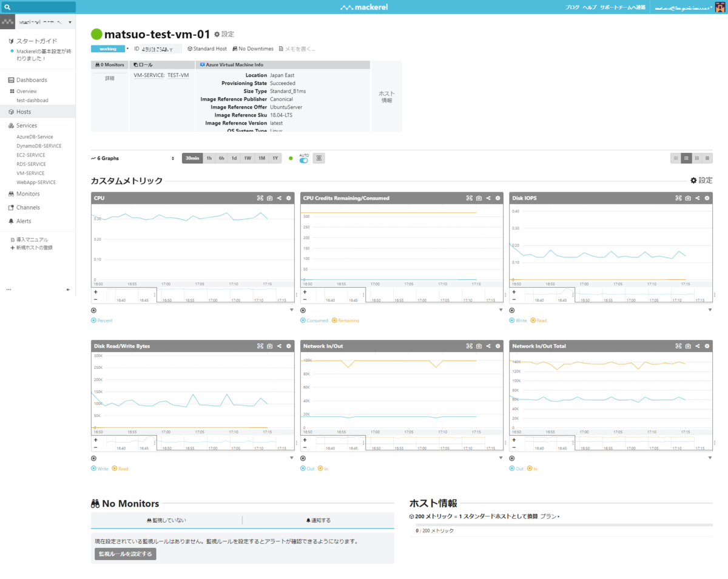Expand the Disk IOPS graph legend arrow
Screen dimensions: 728x579
tap(710, 310)
